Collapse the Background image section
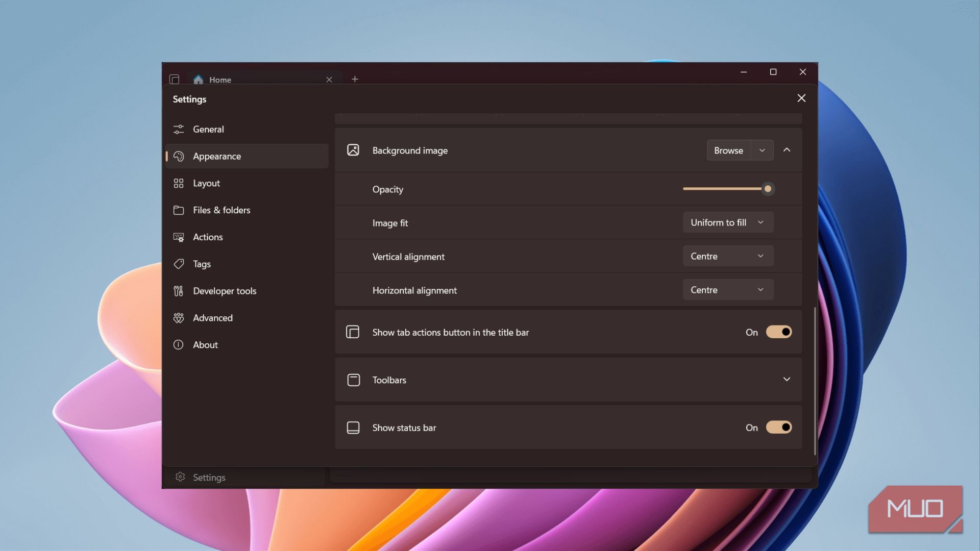This screenshot has width=980, height=551. point(787,150)
